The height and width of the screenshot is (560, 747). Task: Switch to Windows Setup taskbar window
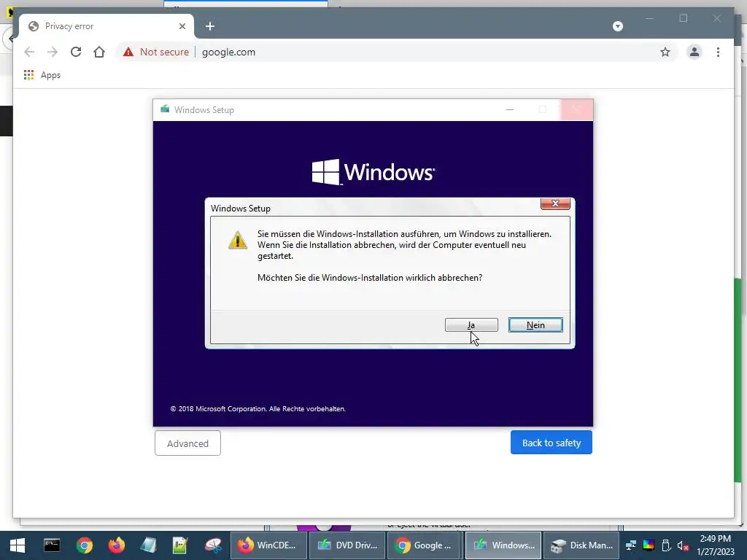(x=503, y=545)
